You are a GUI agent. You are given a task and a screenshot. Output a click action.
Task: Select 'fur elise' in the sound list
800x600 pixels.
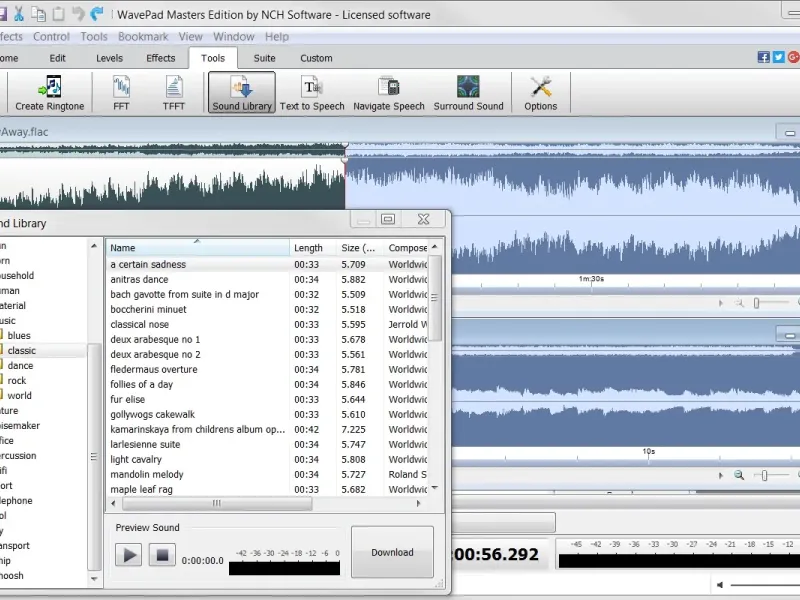(x=128, y=400)
